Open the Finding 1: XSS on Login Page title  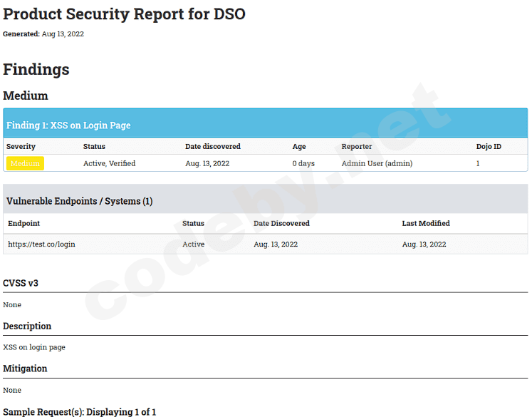(68, 125)
